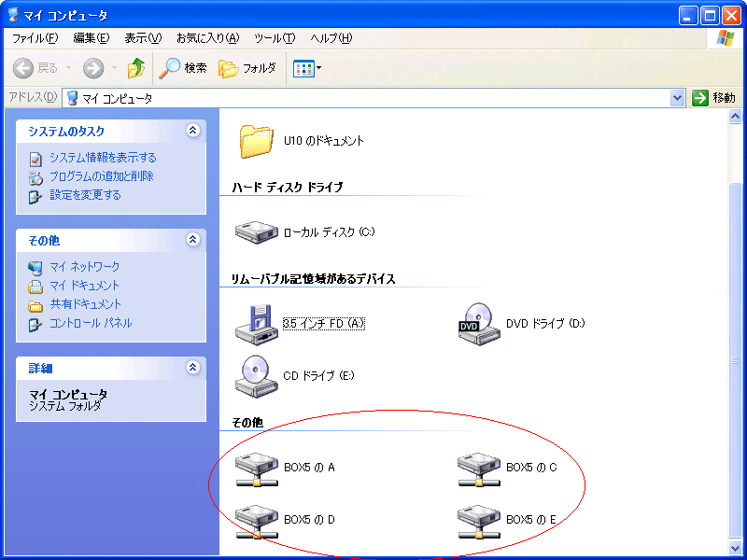Click システム情報を表示する link
The image size is (747, 560).
tap(103, 158)
